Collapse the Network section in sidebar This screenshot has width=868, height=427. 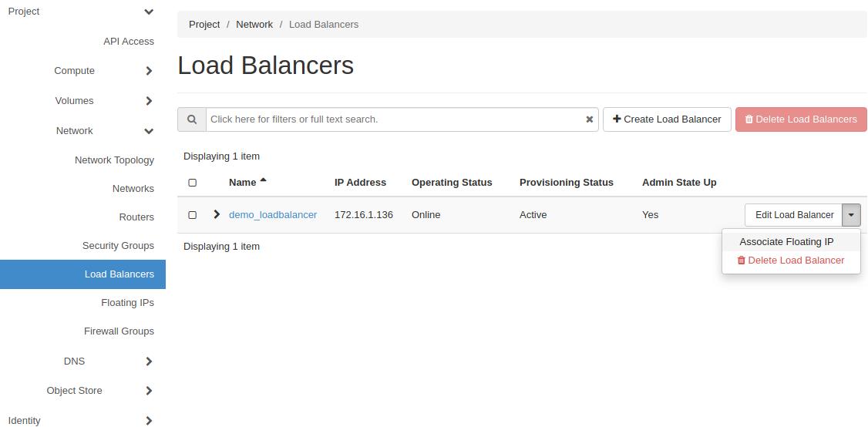pyautogui.click(x=149, y=131)
